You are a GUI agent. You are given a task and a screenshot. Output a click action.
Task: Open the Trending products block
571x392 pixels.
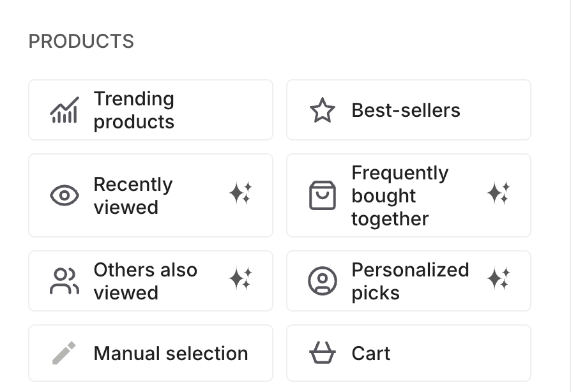151,110
